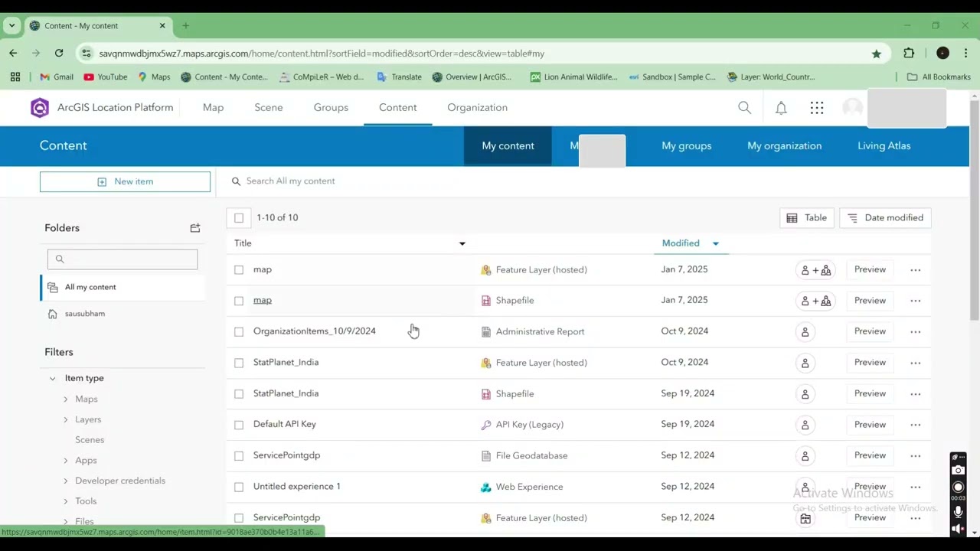The image size is (980, 551).
Task: Click the screenshot camera icon in recorder
Action: coord(958,471)
